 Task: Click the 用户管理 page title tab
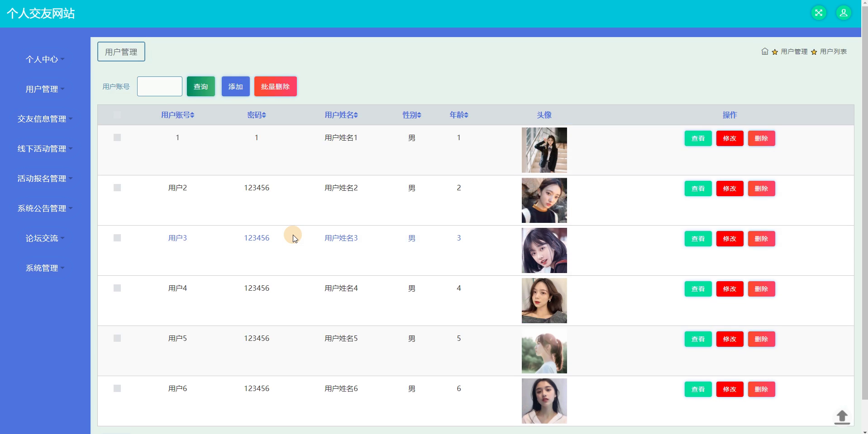[121, 52]
